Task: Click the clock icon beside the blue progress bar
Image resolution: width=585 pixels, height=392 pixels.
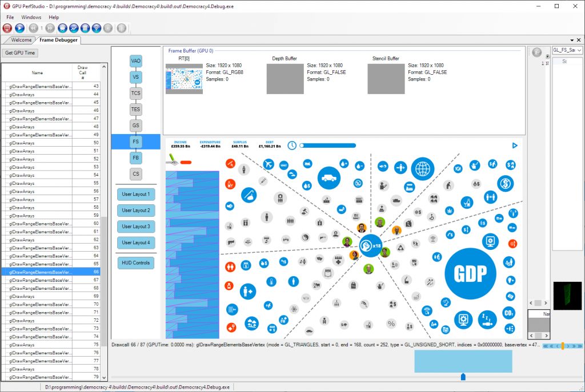Action: point(292,146)
